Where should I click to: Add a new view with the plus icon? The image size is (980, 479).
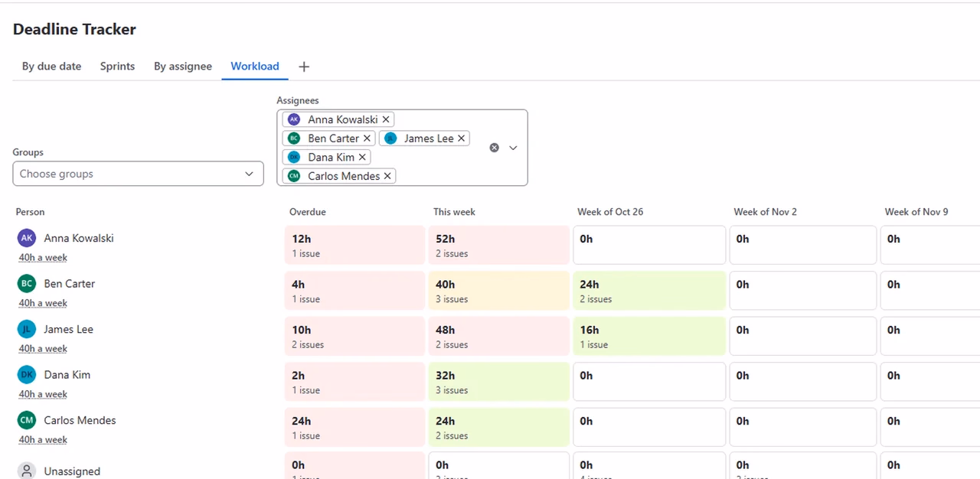tap(304, 67)
